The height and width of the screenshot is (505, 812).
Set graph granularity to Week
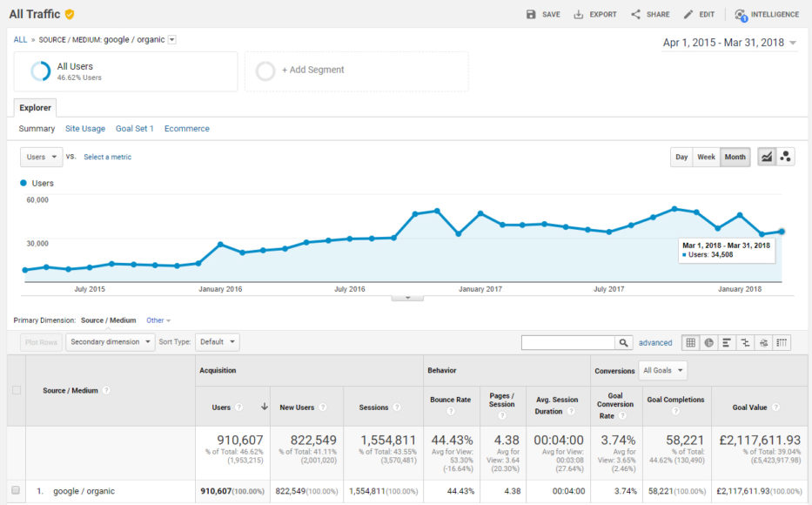click(x=706, y=157)
